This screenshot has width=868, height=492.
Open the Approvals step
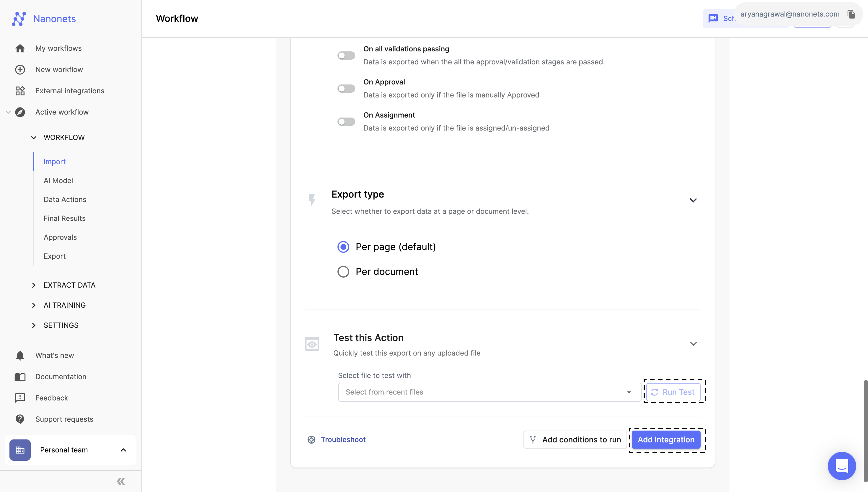[x=60, y=237]
